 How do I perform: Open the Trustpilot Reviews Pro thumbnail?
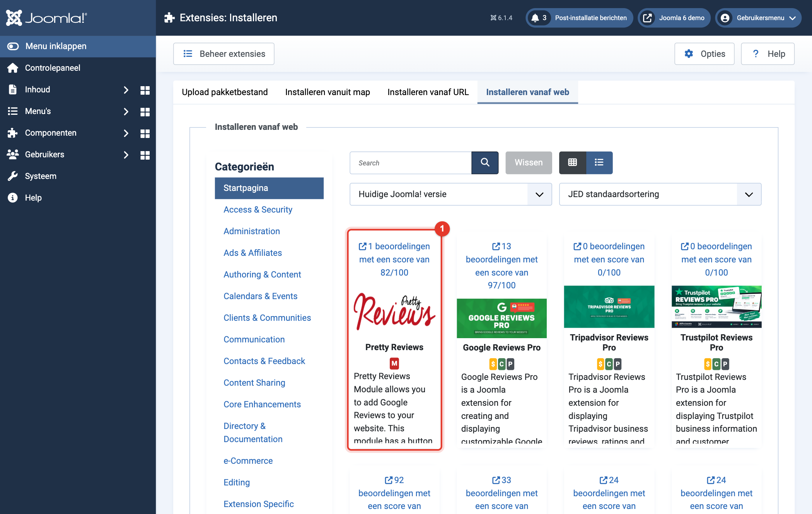coord(716,307)
